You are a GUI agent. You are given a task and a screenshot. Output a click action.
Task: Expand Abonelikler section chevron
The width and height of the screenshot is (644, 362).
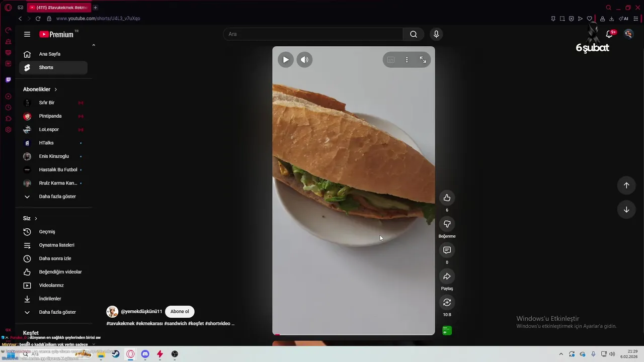[x=56, y=89]
